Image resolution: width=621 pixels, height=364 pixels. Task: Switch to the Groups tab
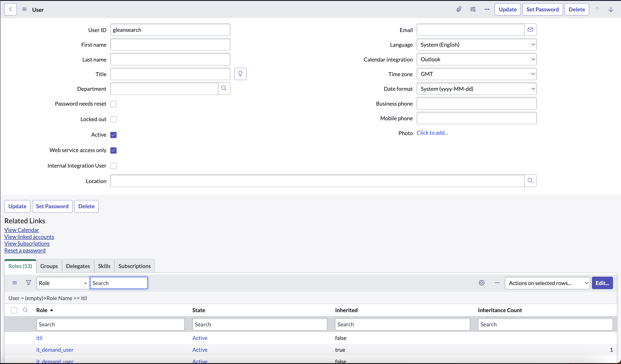pyautogui.click(x=49, y=266)
